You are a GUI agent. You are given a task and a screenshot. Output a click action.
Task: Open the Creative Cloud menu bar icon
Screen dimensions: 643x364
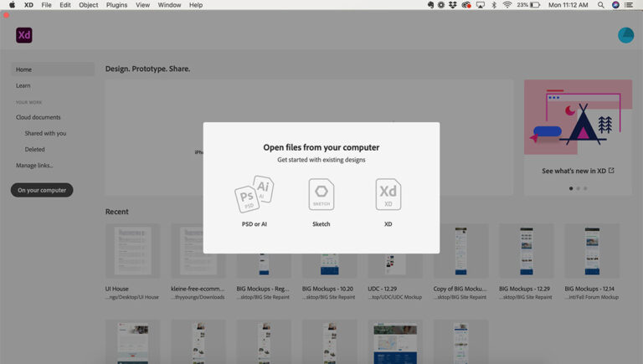(466, 5)
